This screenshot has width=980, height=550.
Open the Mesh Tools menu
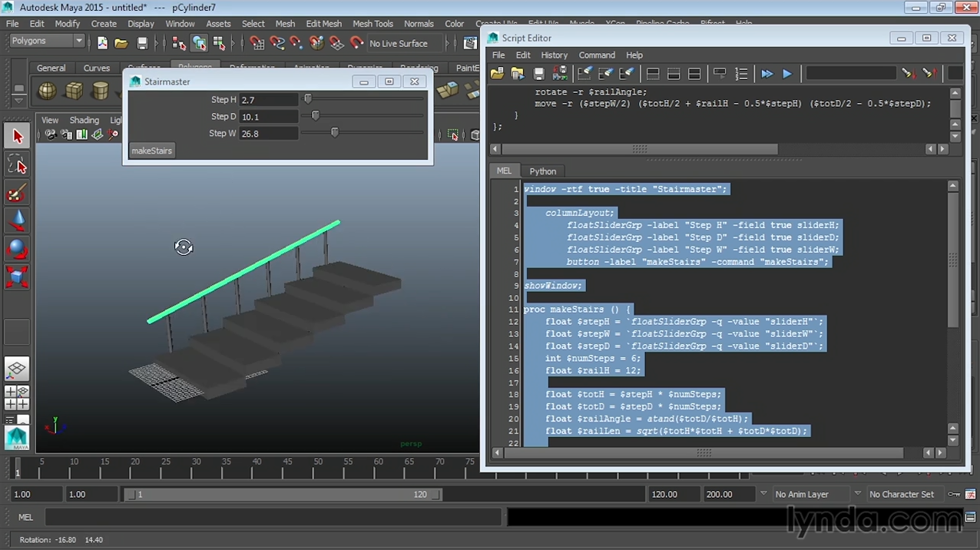coord(372,24)
